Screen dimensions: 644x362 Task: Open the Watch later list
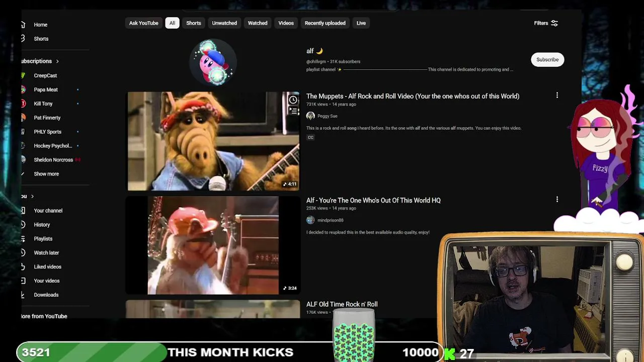[x=46, y=253]
